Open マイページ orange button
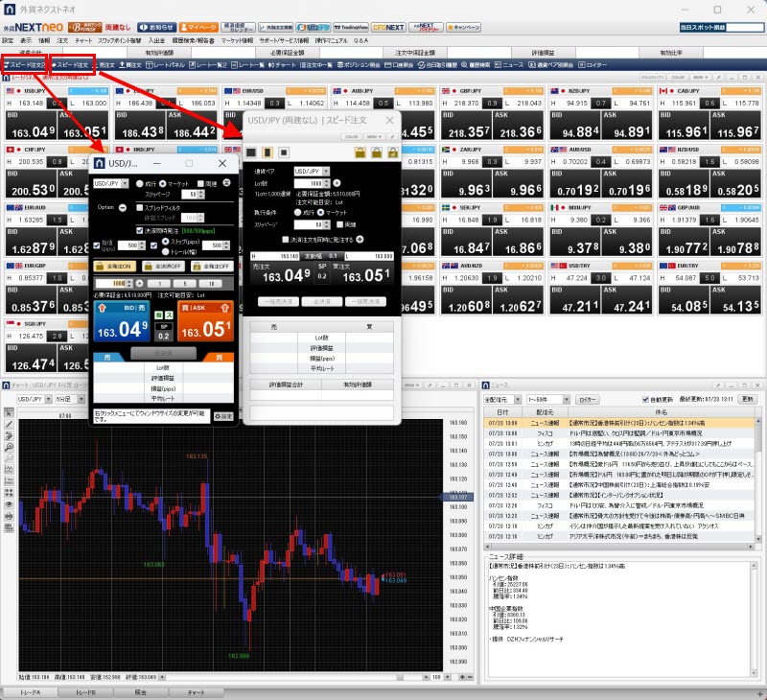This screenshot has height=700, width=767. tap(198, 28)
